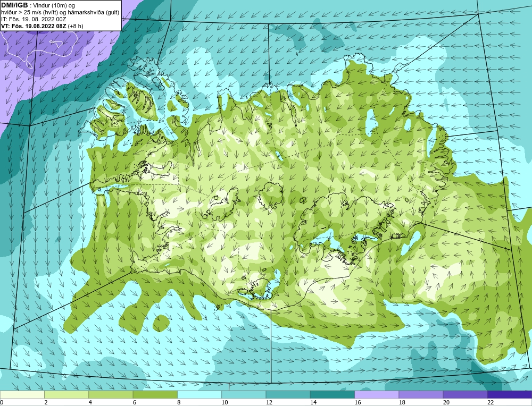The height and width of the screenshot is (406, 532).
Task: Click the 16–18 m/s lavender legend swatch
Action: coord(377,394)
